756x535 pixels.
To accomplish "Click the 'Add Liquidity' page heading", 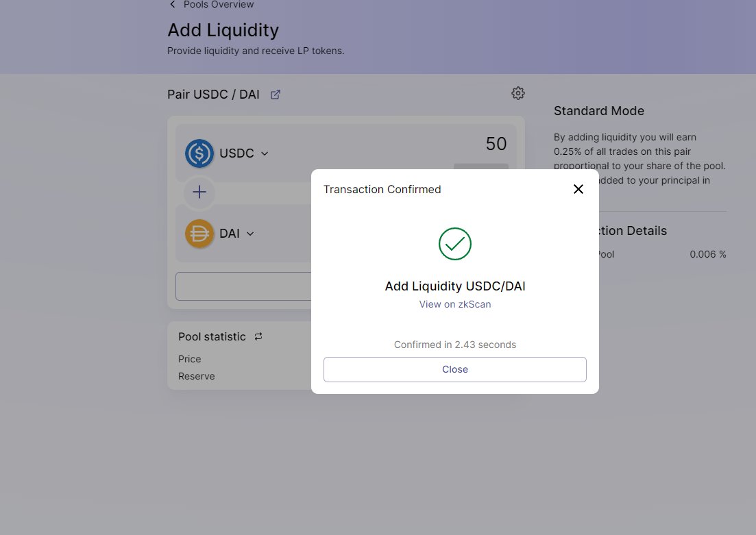I will tap(223, 30).
